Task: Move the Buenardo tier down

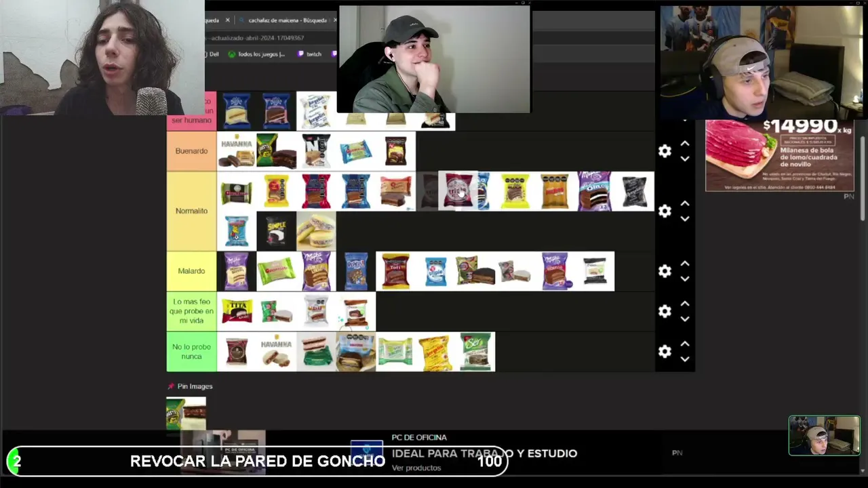Action: pyautogui.click(x=685, y=159)
